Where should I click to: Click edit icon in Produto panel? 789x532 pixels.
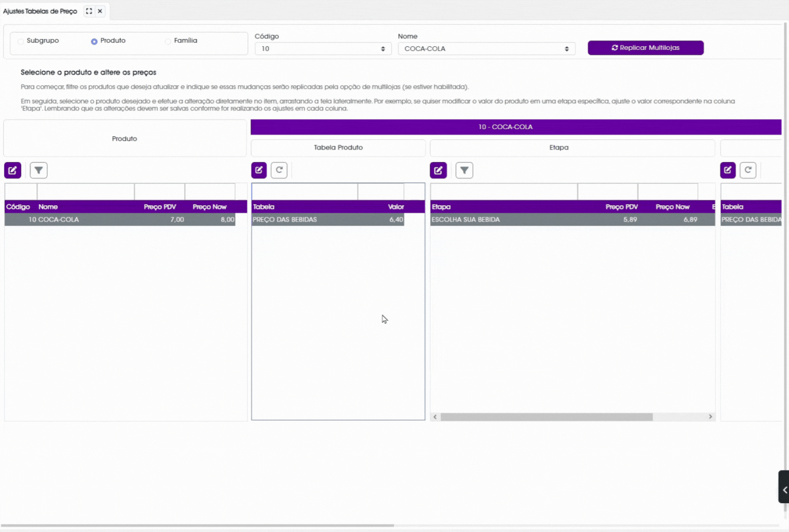13,170
